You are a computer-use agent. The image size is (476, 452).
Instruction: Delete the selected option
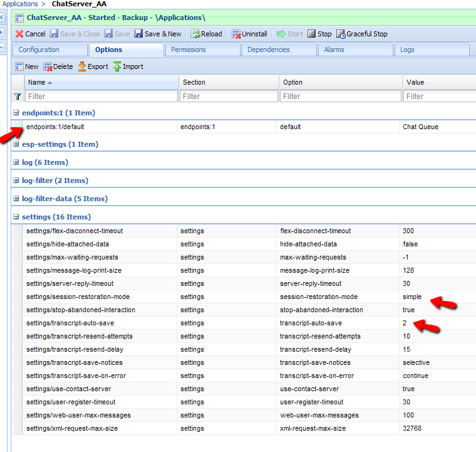48,66
